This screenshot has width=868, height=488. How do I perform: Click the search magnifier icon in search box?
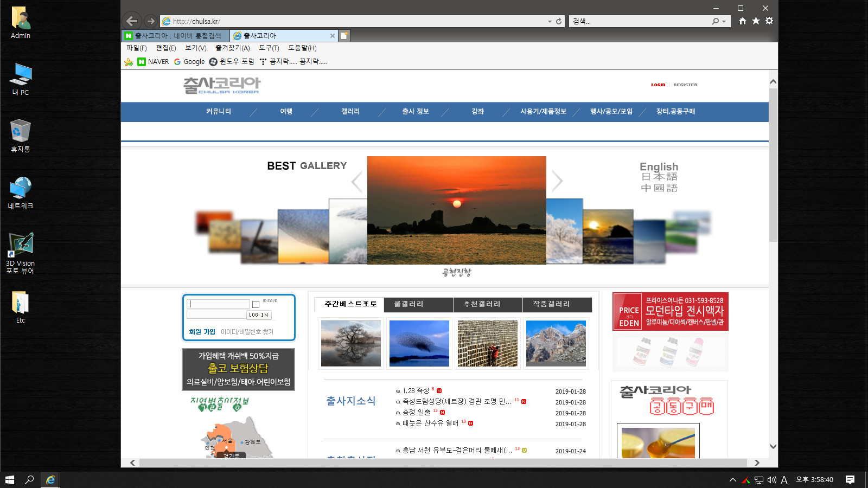click(715, 21)
